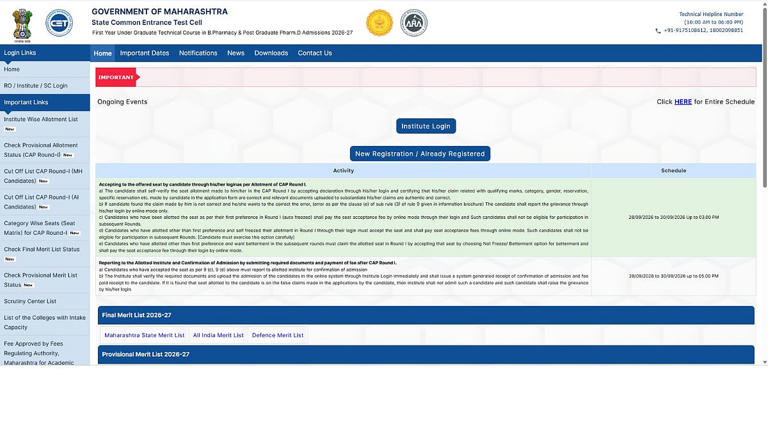The image size is (768, 432).
Task: Open Institute Wise Allotment List link
Action: [41, 120]
